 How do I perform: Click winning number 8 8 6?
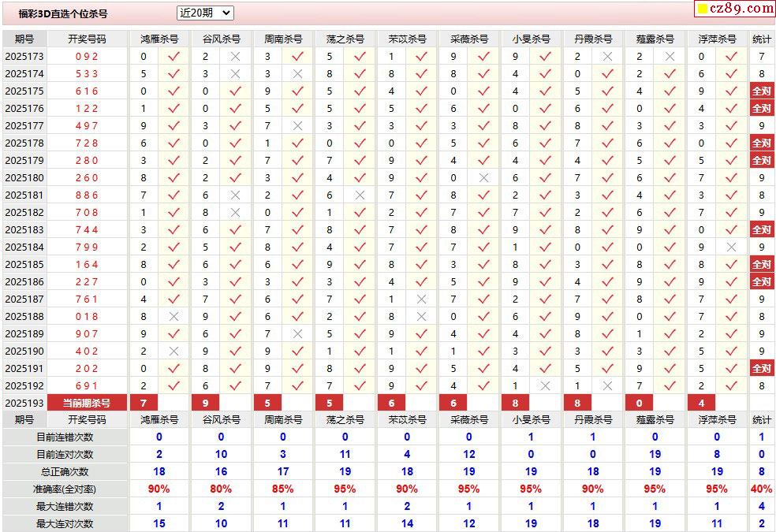87,195
